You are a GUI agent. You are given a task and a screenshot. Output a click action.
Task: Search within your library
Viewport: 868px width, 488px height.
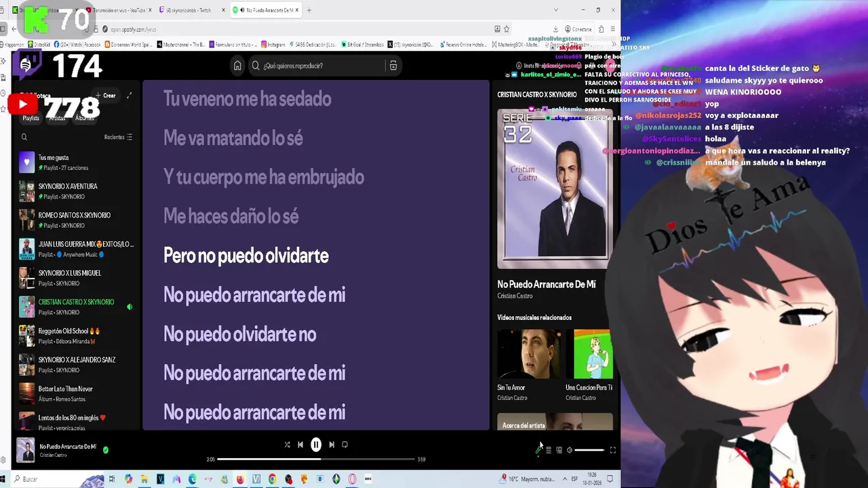point(24,137)
